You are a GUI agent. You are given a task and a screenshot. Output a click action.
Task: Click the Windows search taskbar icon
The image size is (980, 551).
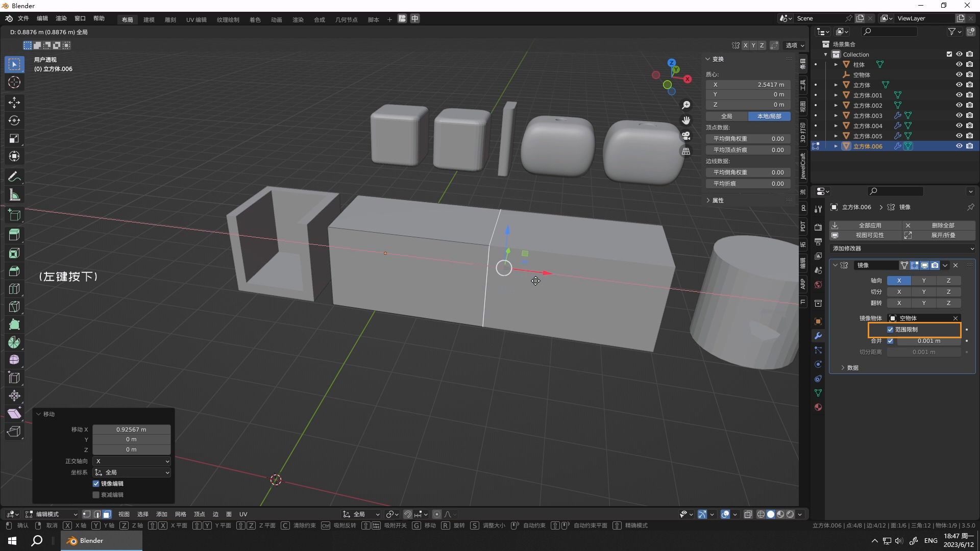click(37, 541)
